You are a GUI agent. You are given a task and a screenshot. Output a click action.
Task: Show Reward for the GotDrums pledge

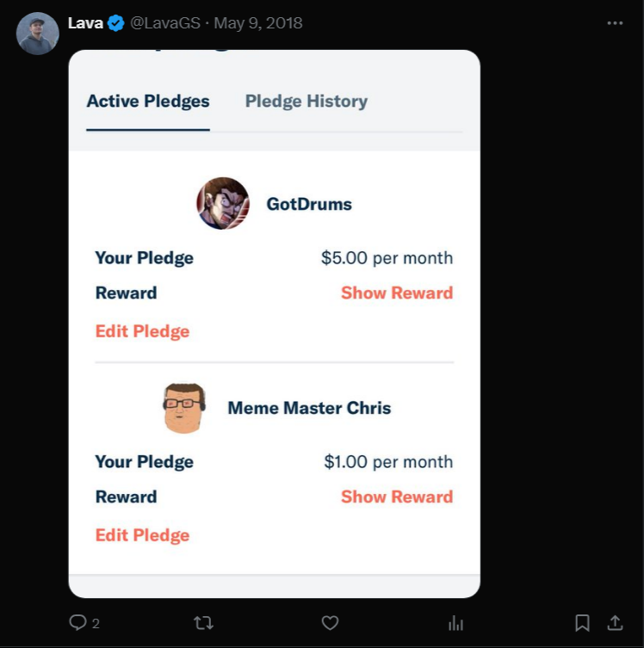(x=397, y=293)
